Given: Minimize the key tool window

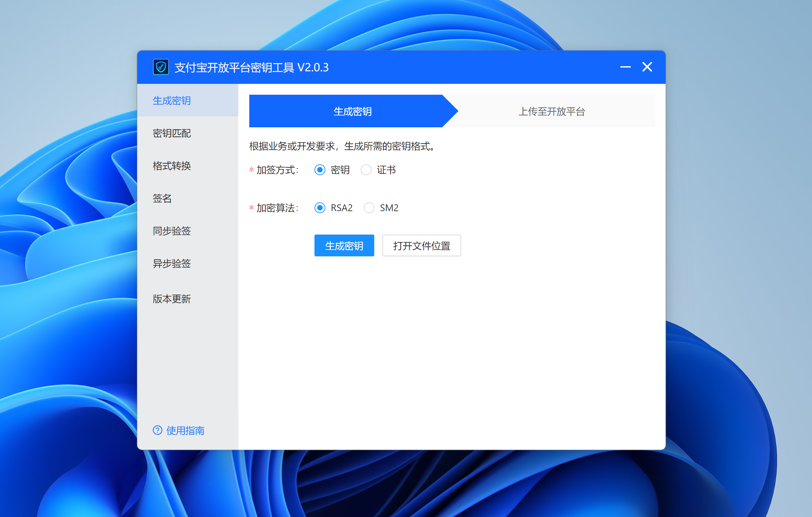Looking at the screenshot, I should pyautogui.click(x=625, y=67).
